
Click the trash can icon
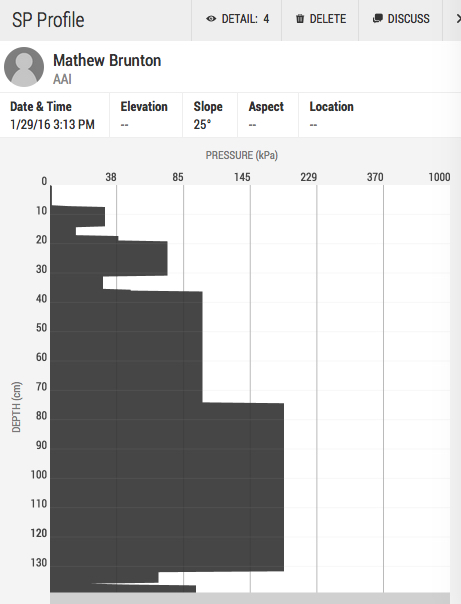coord(300,18)
